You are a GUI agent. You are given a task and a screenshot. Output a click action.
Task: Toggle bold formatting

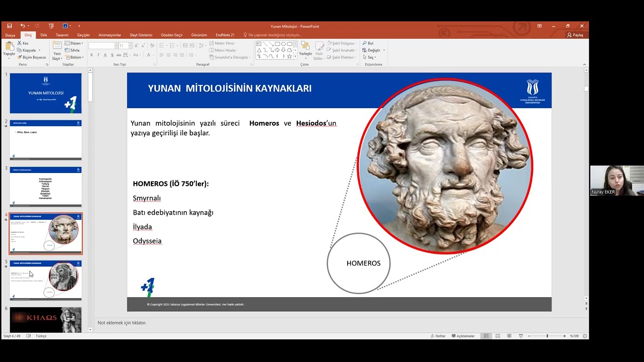tap(92, 55)
